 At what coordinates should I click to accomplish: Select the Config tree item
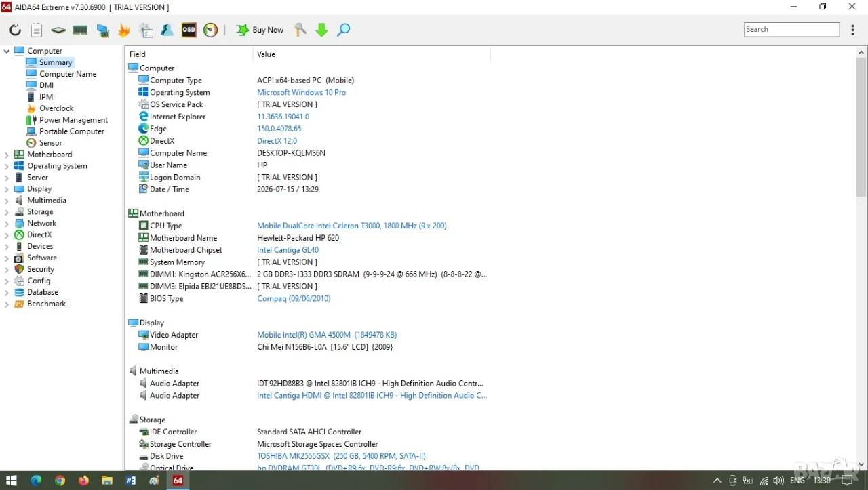point(39,281)
